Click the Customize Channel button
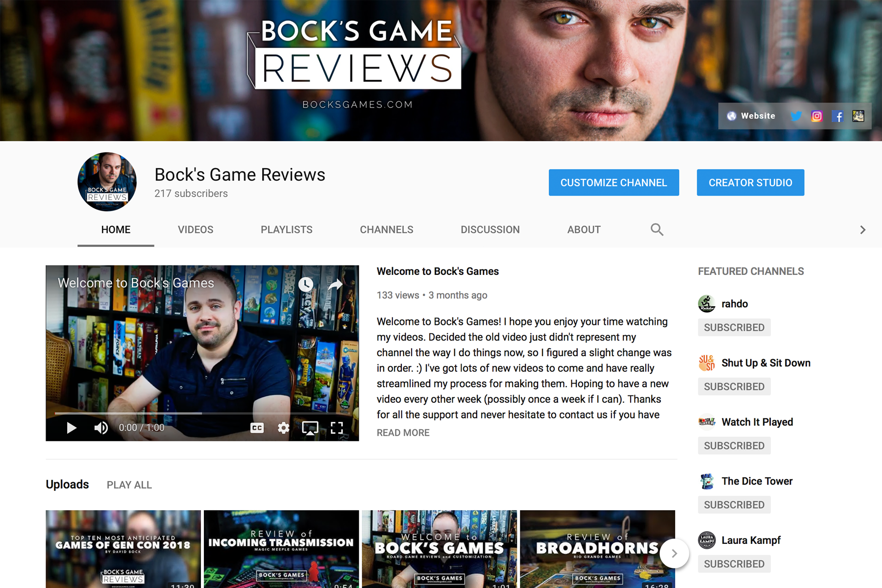The width and height of the screenshot is (882, 588). (x=614, y=182)
